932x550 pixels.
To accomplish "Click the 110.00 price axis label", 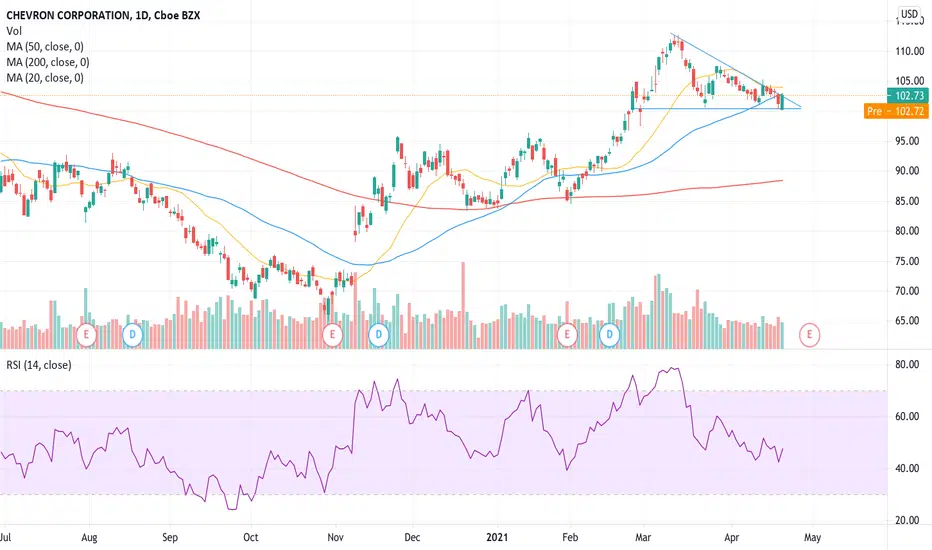I will point(909,51).
